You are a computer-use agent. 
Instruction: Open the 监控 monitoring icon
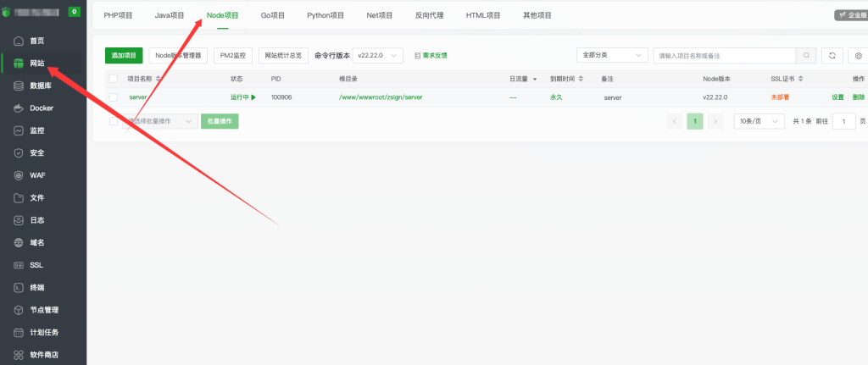coord(19,130)
